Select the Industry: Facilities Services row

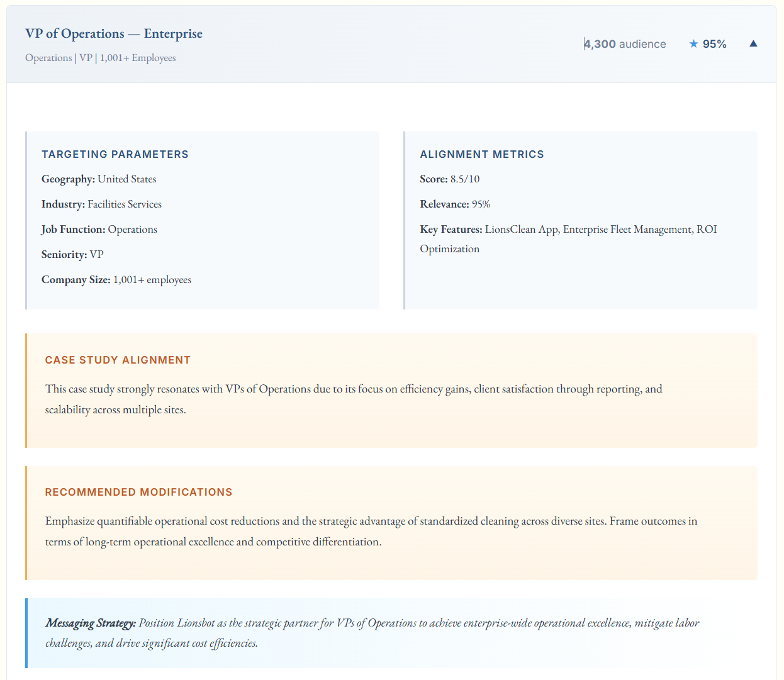pos(101,204)
